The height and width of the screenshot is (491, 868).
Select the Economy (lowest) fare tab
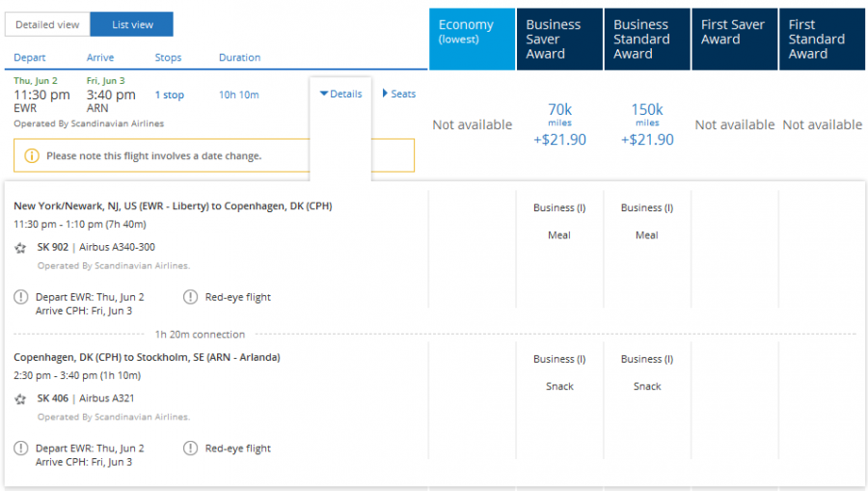click(472, 39)
